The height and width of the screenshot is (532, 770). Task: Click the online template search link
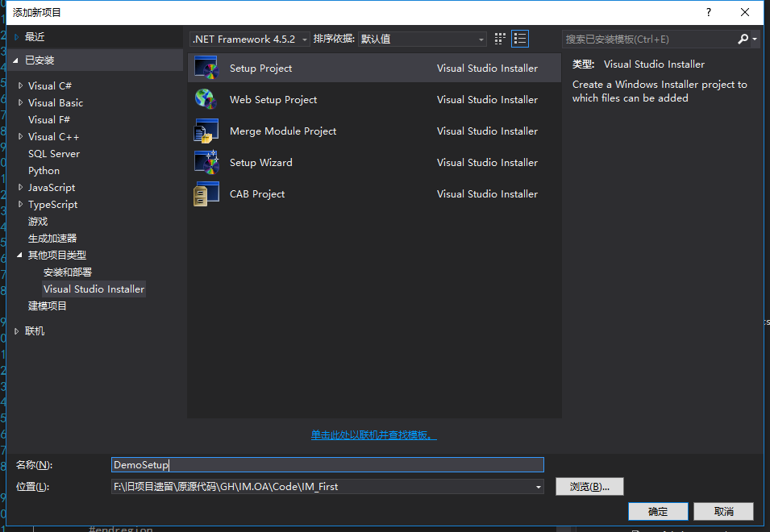[374, 435]
